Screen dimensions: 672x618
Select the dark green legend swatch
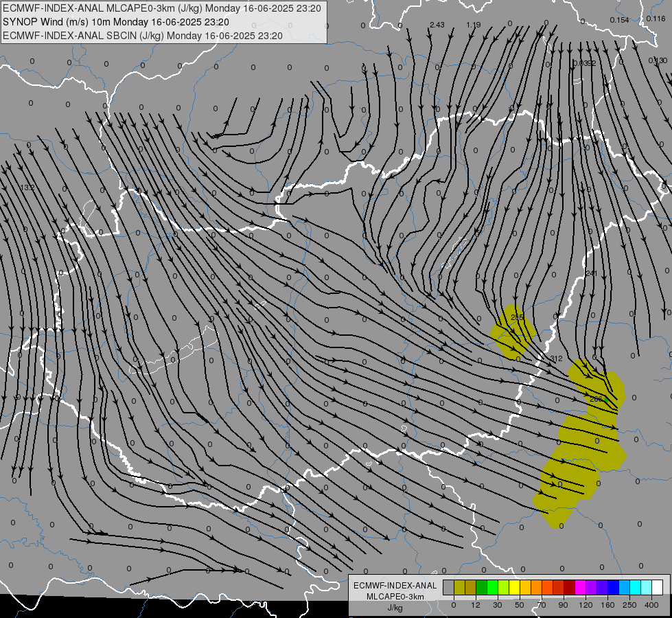pyautogui.click(x=482, y=587)
